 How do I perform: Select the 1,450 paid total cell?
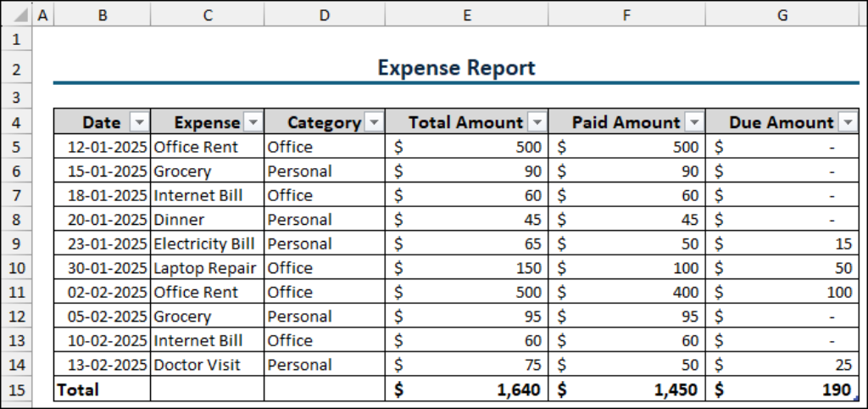[x=627, y=389]
